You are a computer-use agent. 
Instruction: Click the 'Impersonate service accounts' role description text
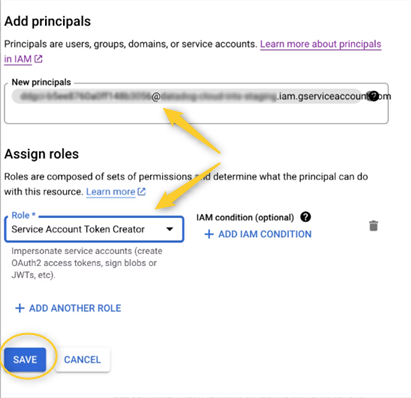point(87,263)
